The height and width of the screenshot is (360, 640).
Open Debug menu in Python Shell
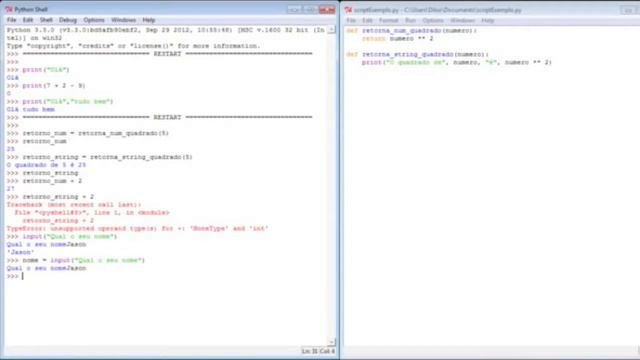[x=68, y=20]
